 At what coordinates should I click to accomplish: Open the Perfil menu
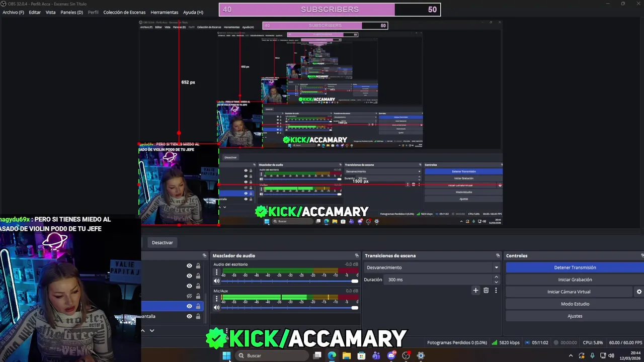93,12
